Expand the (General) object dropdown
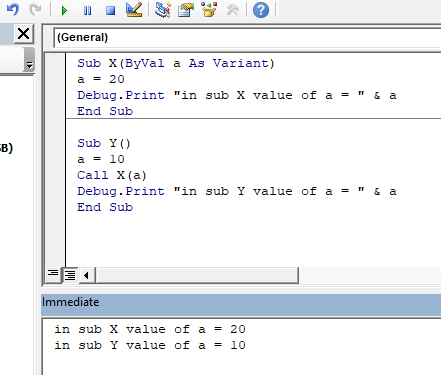The width and height of the screenshot is (441, 375). pos(247,37)
